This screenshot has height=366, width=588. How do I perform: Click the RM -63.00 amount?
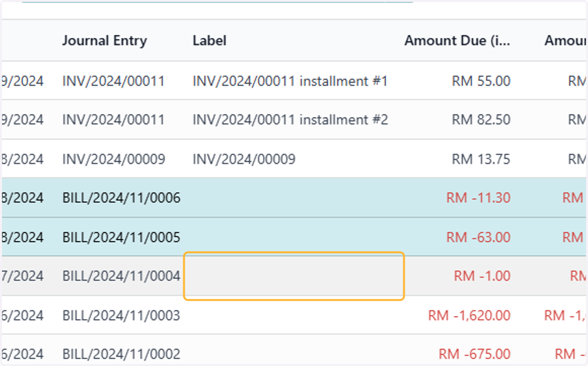pos(478,237)
